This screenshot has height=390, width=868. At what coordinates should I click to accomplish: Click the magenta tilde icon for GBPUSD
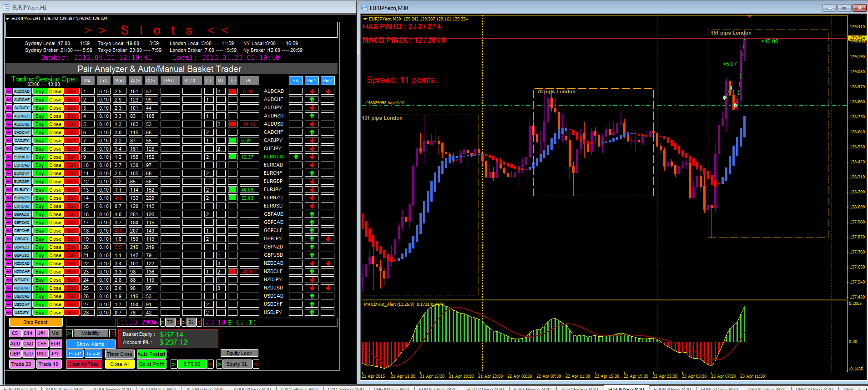click(x=9, y=255)
